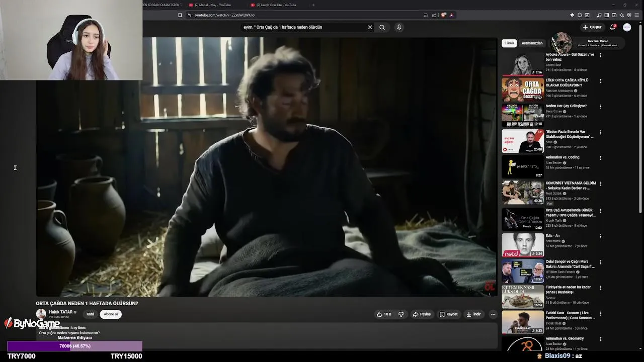644x362 pixels.
Task: Open Evdeki Saat - Sustum video thumbnail
Action: 522,322
